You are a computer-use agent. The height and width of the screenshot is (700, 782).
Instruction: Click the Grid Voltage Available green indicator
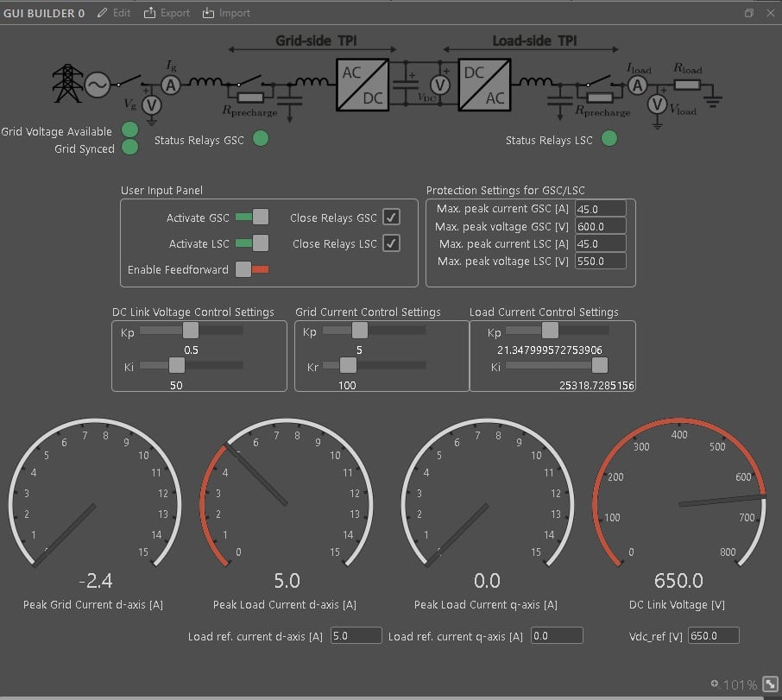point(130,130)
